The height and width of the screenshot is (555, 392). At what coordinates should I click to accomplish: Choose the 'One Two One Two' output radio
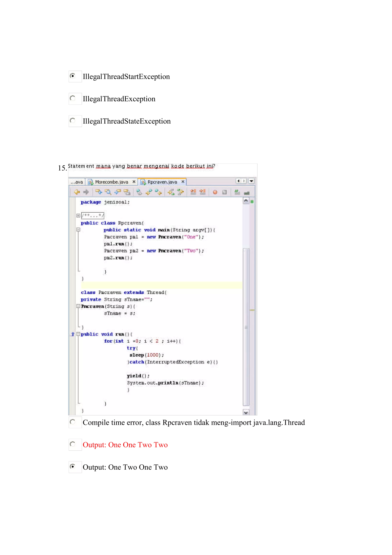pyautogui.click(x=72, y=466)
